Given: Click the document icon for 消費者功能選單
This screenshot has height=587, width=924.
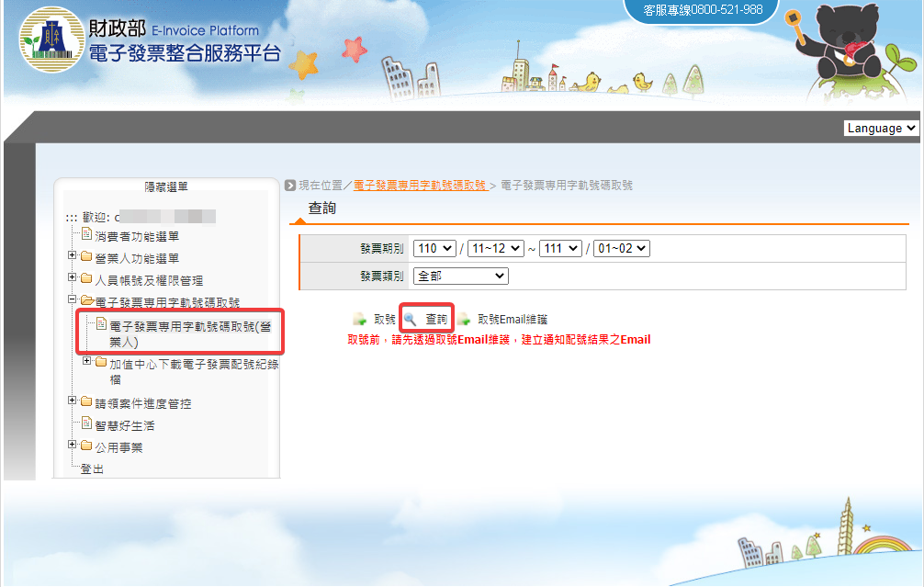Looking at the screenshot, I should click(x=87, y=236).
